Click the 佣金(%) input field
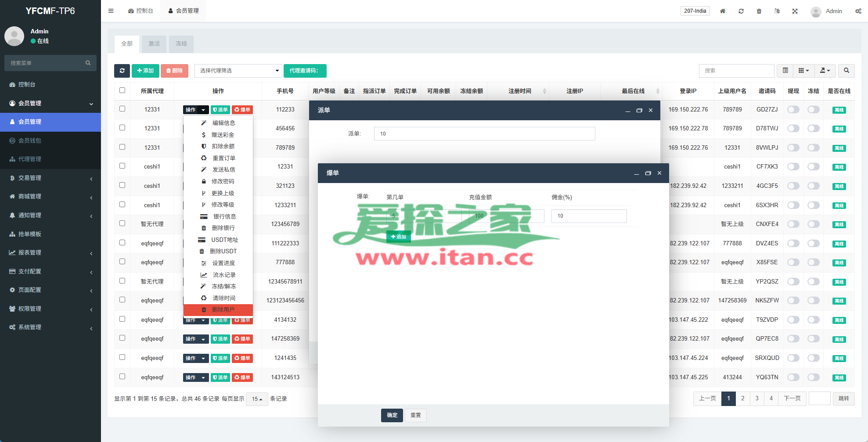This screenshot has width=868, height=442. click(588, 216)
